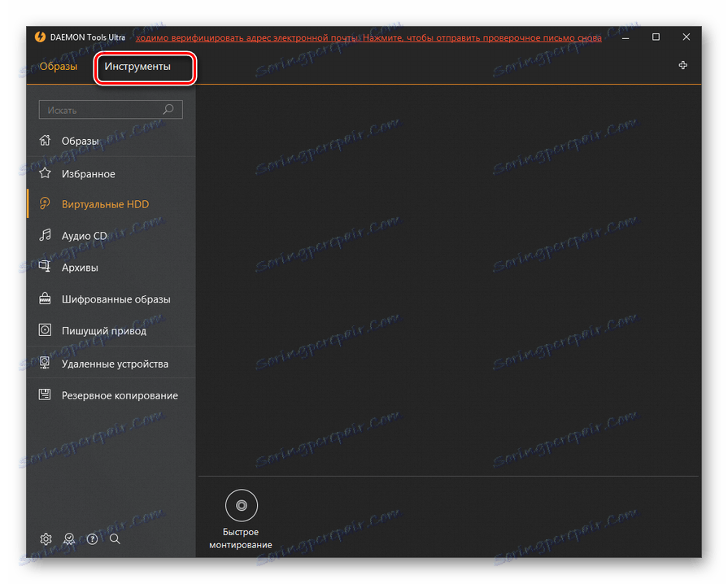Click the Пишущий привод drive icon
The height and width of the screenshot is (584, 728).
pyautogui.click(x=45, y=330)
